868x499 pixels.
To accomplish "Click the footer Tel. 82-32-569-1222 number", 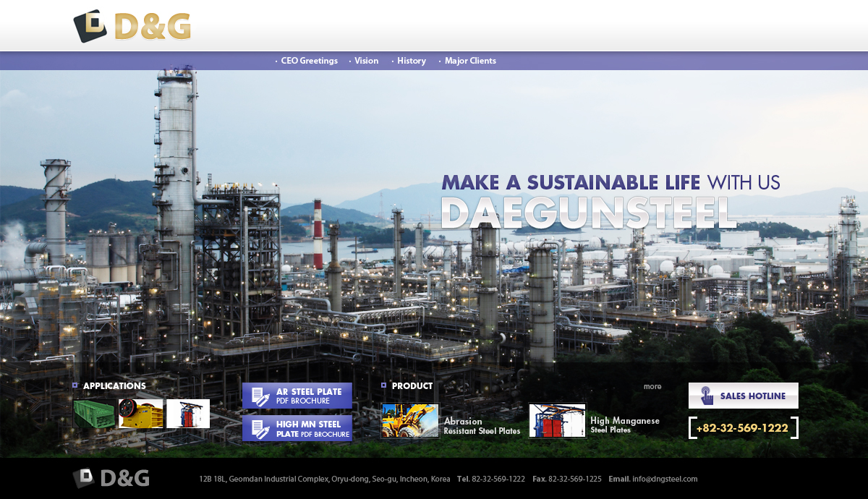I will pos(491,479).
